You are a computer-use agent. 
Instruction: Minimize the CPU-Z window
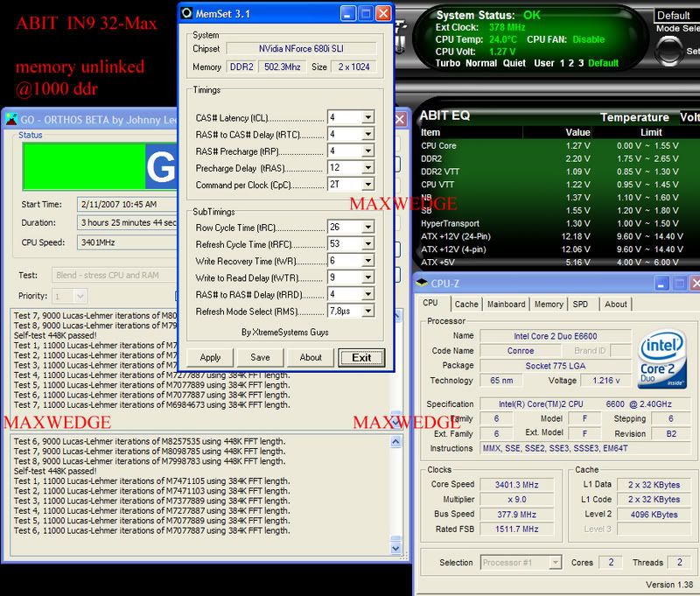661,283
